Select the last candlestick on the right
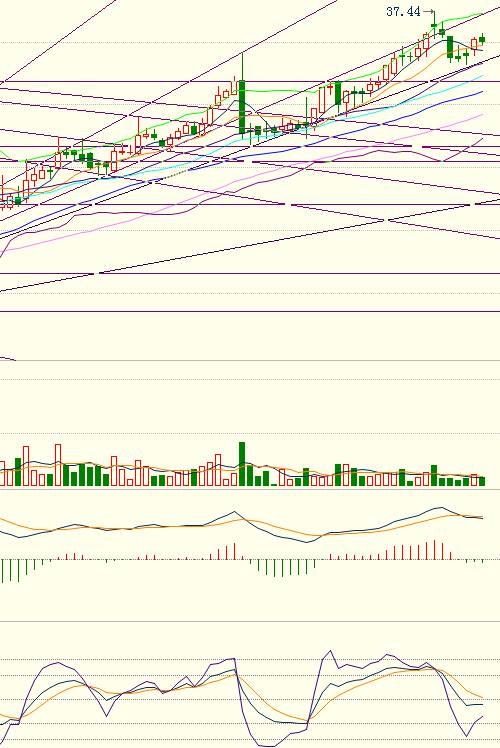Image resolution: width=500 pixels, height=748 pixels. click(x=482, y=40)
